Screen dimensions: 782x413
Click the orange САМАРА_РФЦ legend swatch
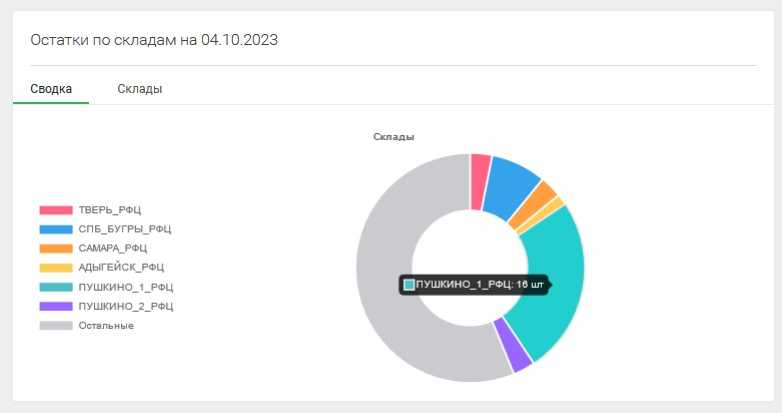coord(56,248)
